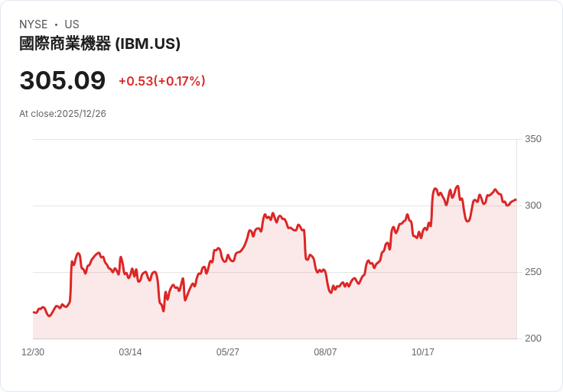Click the dot separator between NYSE and US
Viewport: 563px width, 392px height.
pos(56,24)
